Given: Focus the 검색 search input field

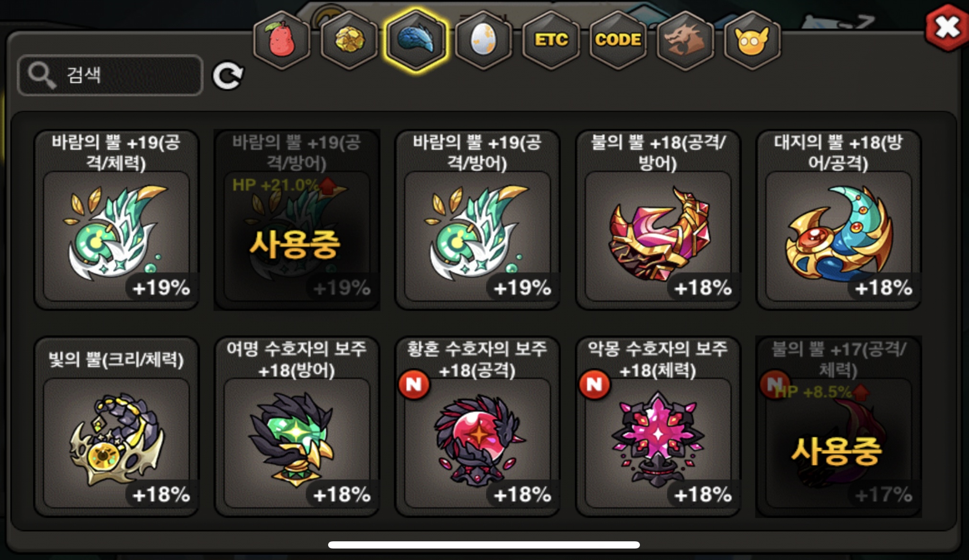Looking at the screenshot, I should tap(110, 75).
